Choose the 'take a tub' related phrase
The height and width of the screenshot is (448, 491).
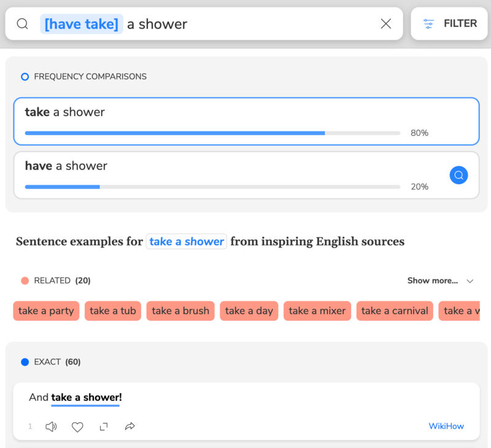113,311
